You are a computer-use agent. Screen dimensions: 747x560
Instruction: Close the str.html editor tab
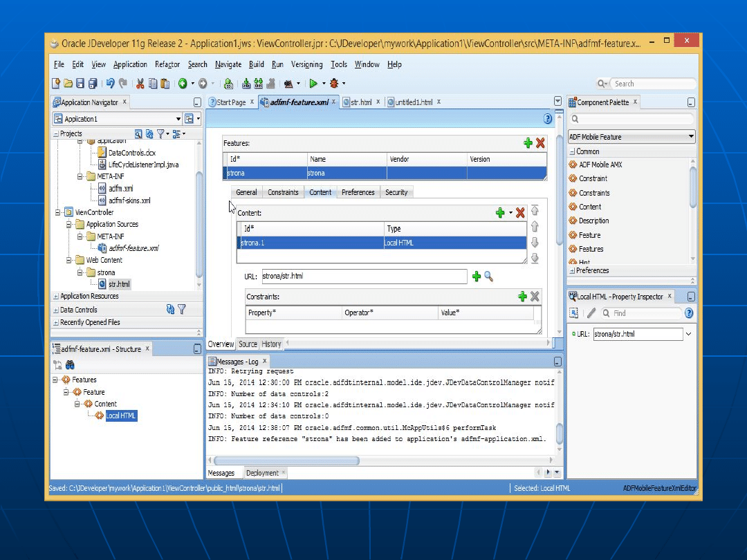click(x=378, y=102)
